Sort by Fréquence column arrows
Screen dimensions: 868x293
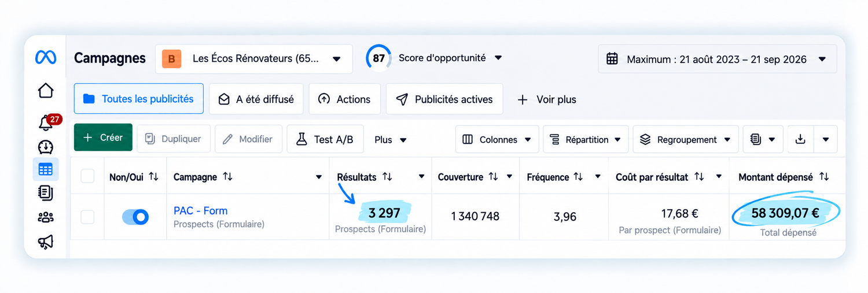[x=578, y=177]
